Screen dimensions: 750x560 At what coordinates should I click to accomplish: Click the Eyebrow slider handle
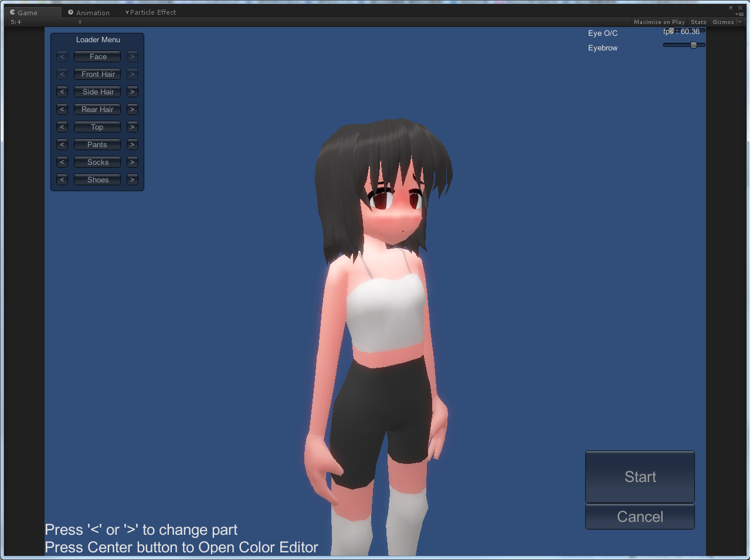point(694,45)
